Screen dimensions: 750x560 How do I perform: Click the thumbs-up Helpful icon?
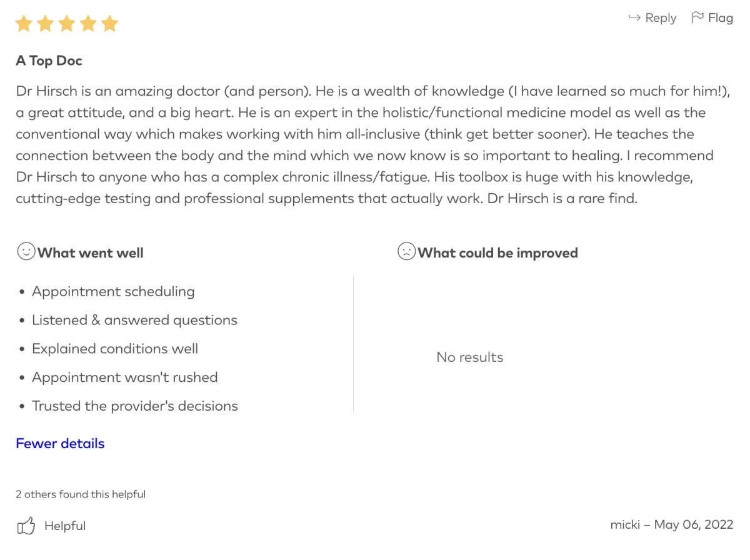(26, 526)
